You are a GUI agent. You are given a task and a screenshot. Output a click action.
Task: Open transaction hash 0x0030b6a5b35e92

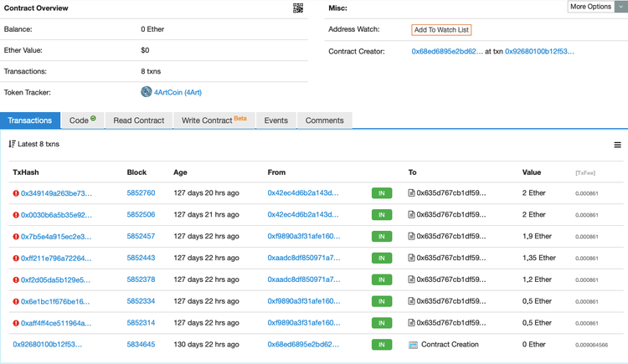click(x=56, y=215)
